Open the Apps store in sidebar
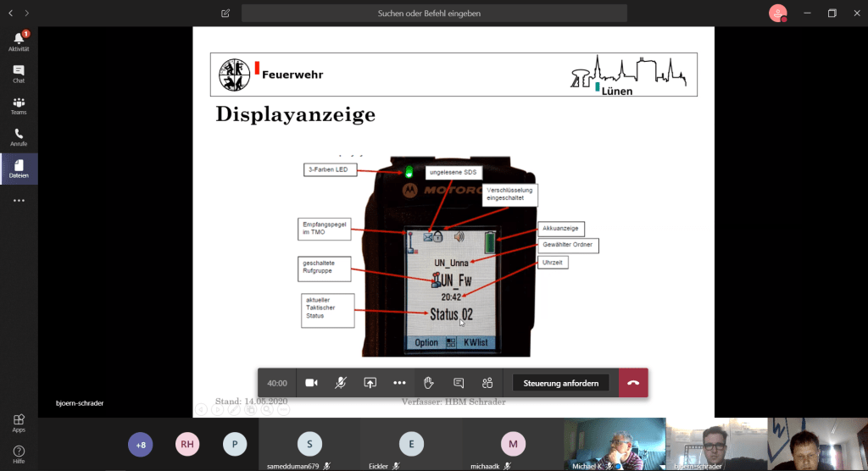This screenshot has height=471, width=868. [19, 423]
